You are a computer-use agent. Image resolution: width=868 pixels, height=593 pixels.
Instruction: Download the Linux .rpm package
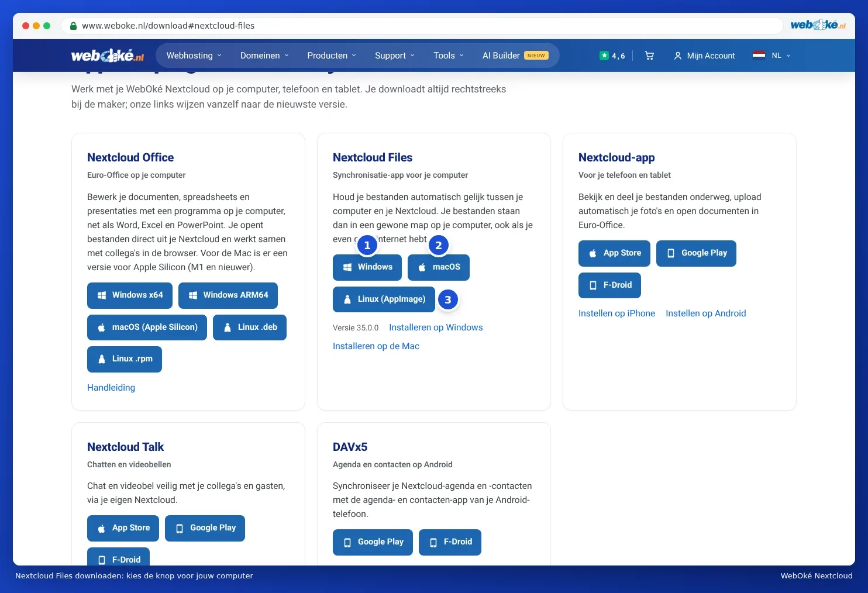click(125, 359)
